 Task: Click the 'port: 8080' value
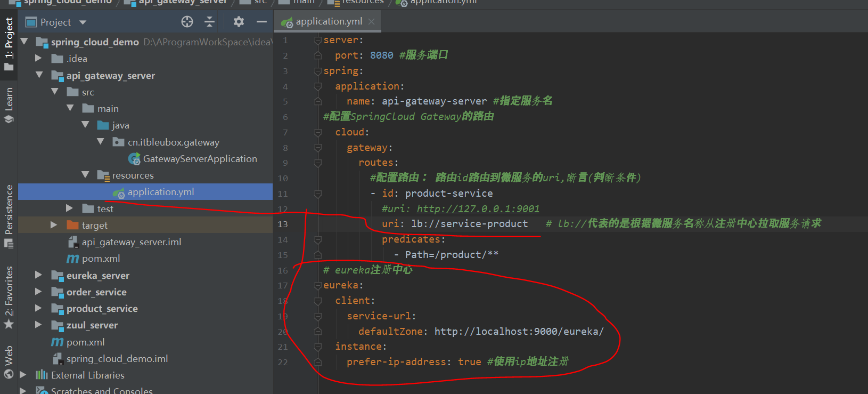pyautogui.click(x=382, y=55)
